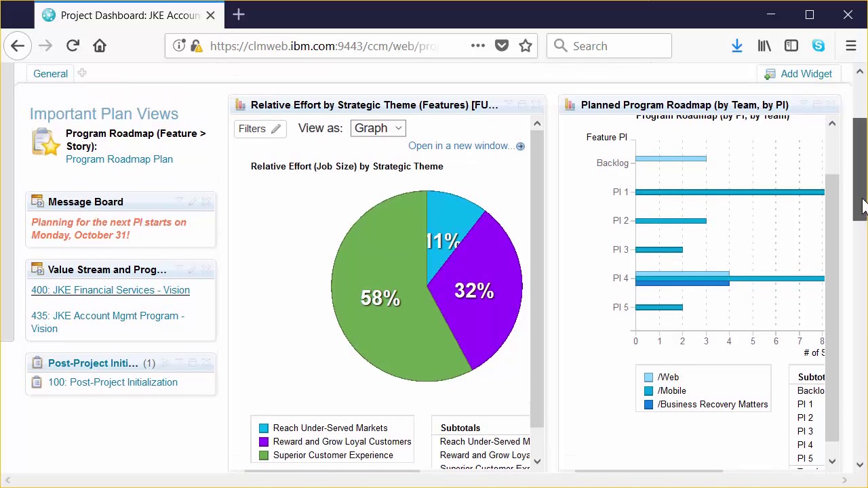The width and height of the screenshot is (868, 488).
Task: Open the View as Graph dropdown
Action: pyautogui.click(x=378, y=128)
